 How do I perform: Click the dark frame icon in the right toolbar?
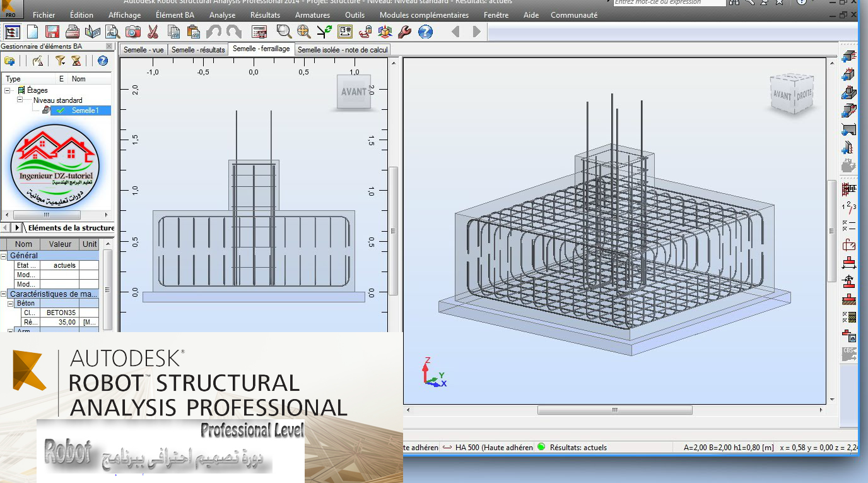tap(849, 130)
